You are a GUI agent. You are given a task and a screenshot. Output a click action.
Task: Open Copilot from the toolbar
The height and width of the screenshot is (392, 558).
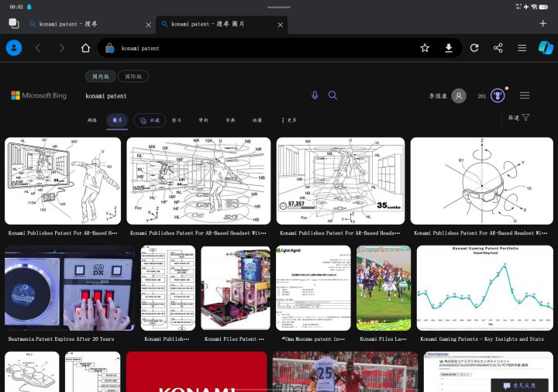coord(546,48)
